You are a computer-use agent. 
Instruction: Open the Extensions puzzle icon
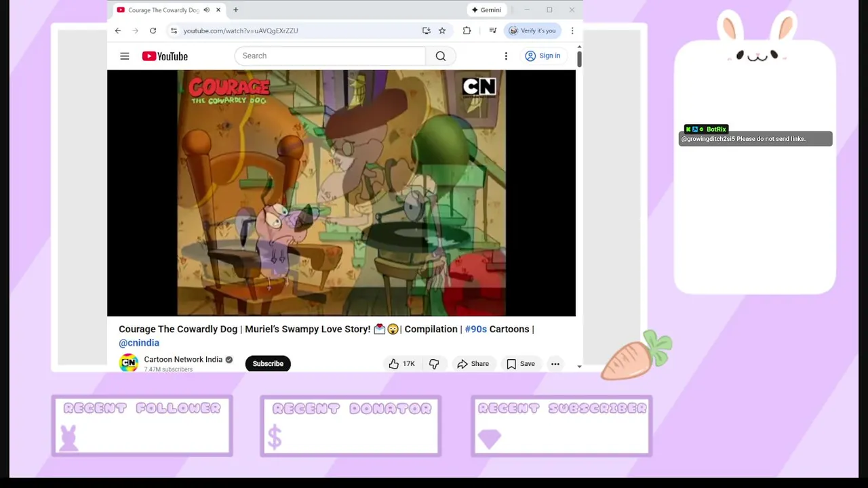467,30
